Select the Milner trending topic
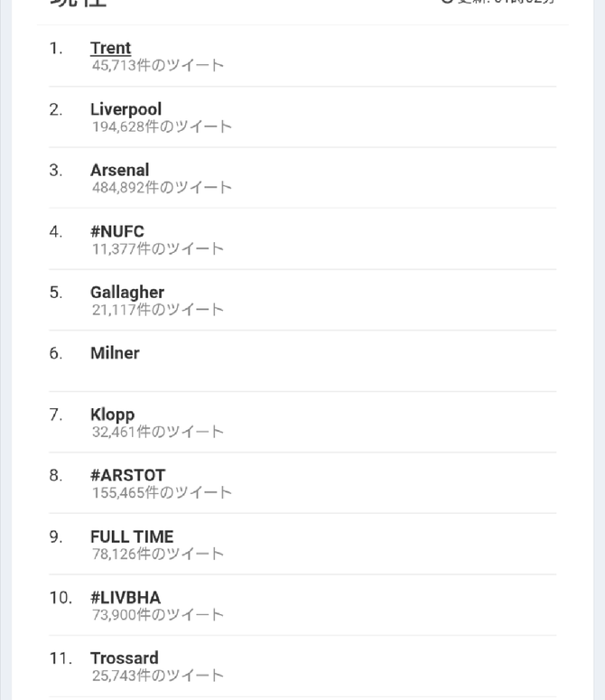The image size is (605, 700). (115, 353)
